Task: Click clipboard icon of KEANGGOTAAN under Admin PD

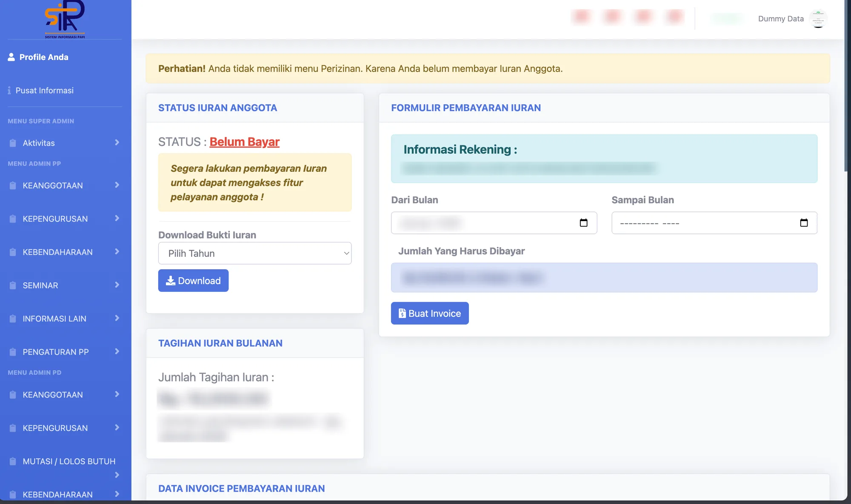Action: 13,395
